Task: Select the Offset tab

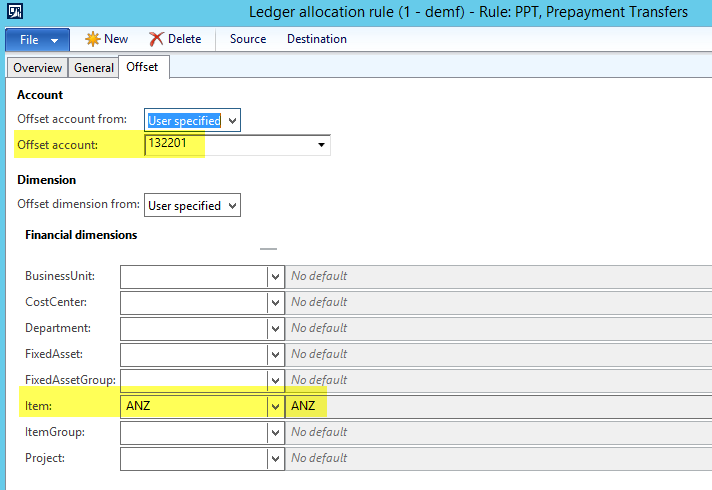Action: coord(141,67)
